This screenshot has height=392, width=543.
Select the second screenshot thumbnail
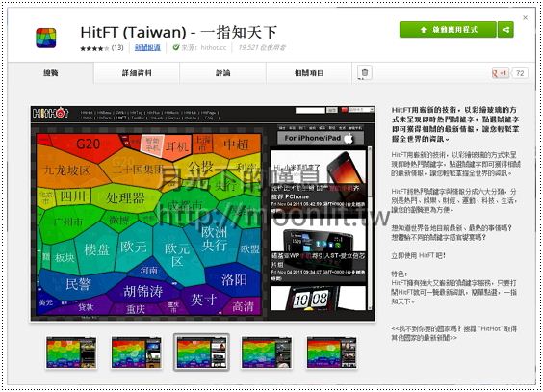tap(137, 353)
